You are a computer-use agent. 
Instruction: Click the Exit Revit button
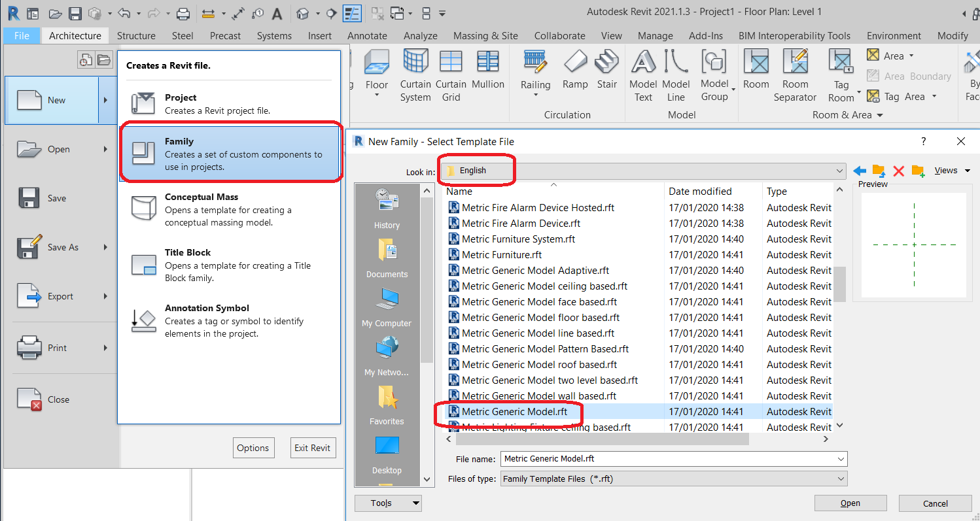tap(312, 448)
